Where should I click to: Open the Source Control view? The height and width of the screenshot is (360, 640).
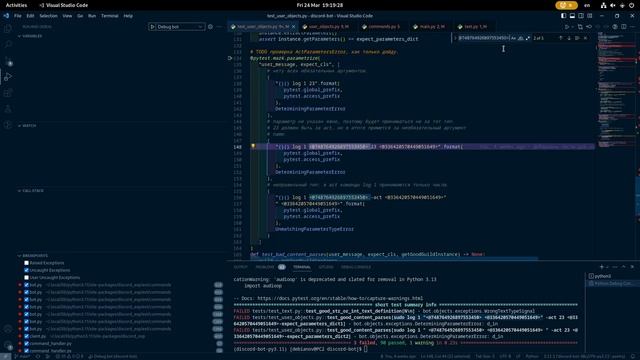coord(8,60)
